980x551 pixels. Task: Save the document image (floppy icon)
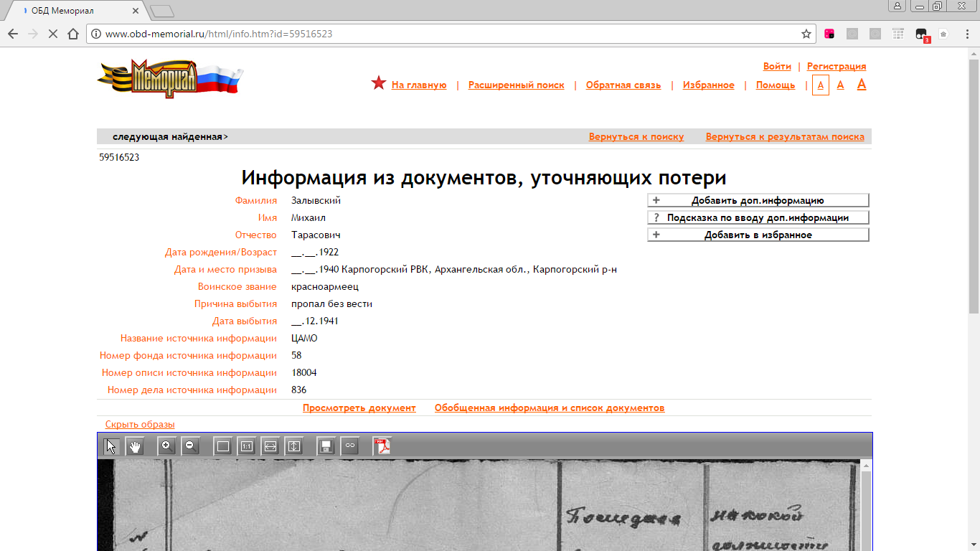pos(326,446)
